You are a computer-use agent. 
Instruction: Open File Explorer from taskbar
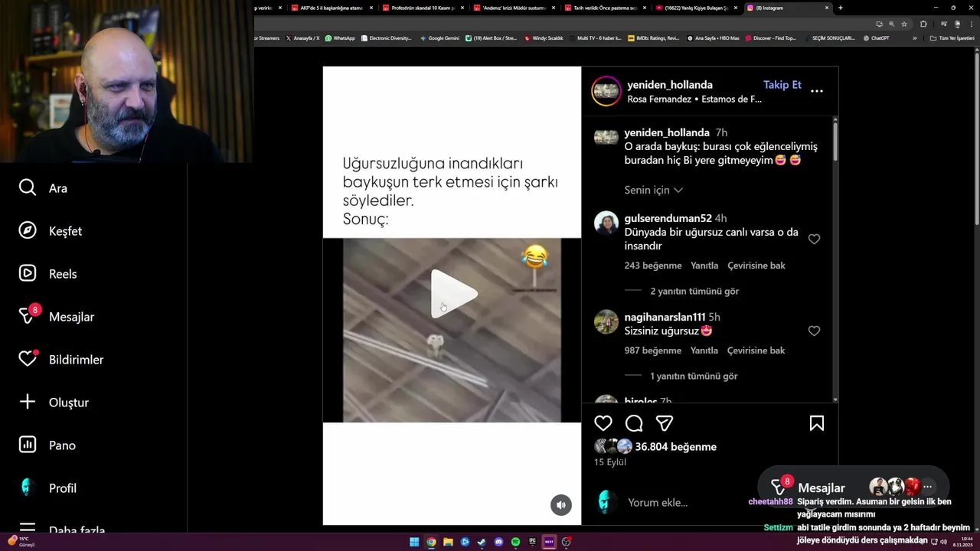pyautogui.click(x=448, y=542)
